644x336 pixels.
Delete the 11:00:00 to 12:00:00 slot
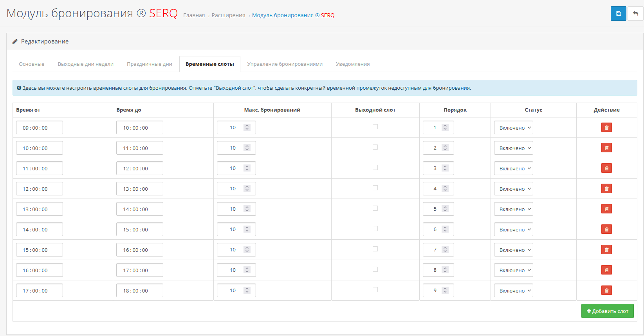point(606,168)
